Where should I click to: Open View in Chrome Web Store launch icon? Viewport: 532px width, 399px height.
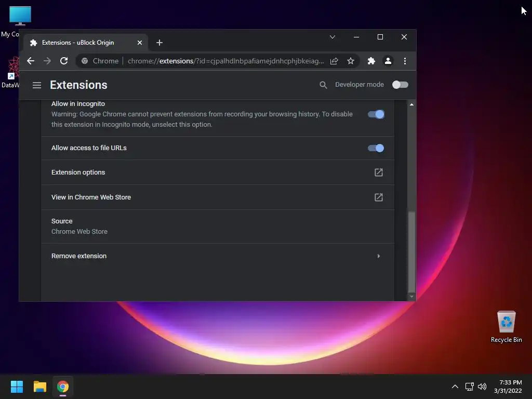point(379,197)
